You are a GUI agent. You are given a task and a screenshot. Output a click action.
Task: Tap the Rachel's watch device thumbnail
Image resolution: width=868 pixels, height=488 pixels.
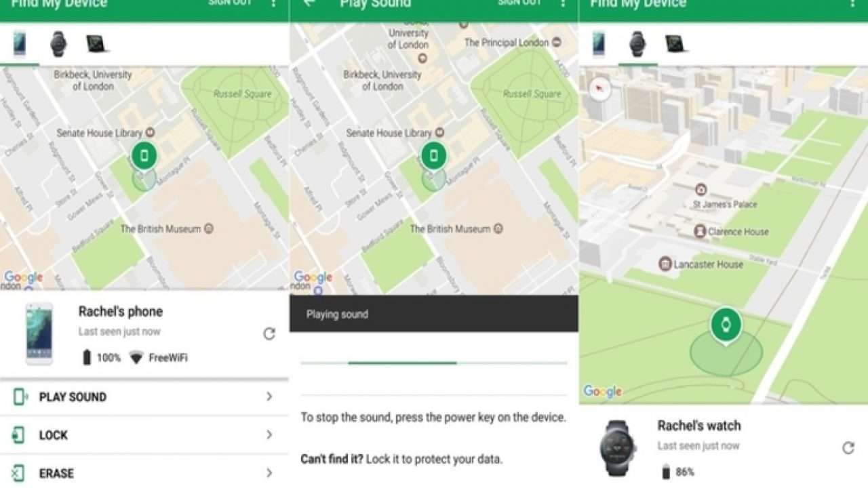(x=618, y=447)
